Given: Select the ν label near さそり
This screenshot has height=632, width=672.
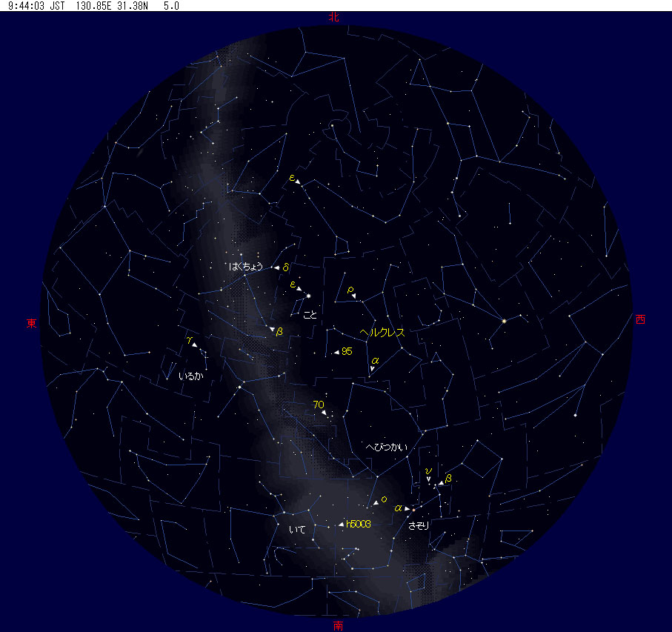Looking at the screenshot, I should tap(428, 471).
